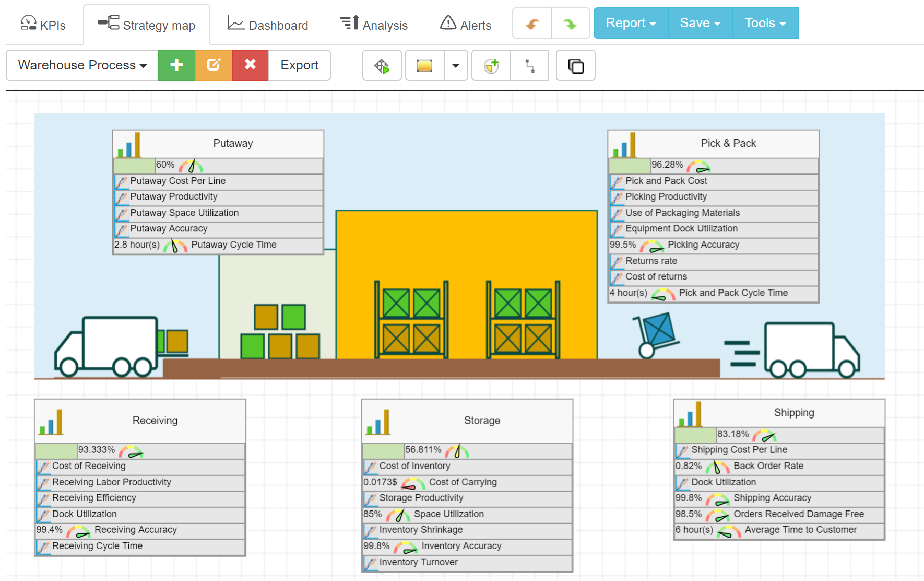The image size is (924, 581).
Task: Add a new map with the green plus
Action: pyautogui.click(x=176, y=65)
